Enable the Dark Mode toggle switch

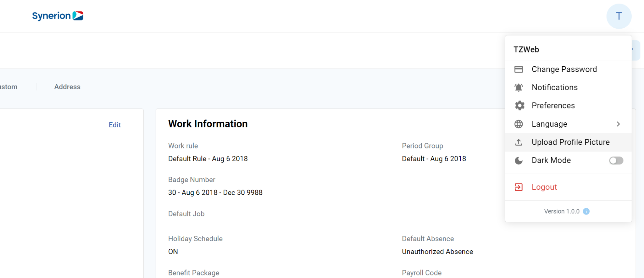coord(616,161)
